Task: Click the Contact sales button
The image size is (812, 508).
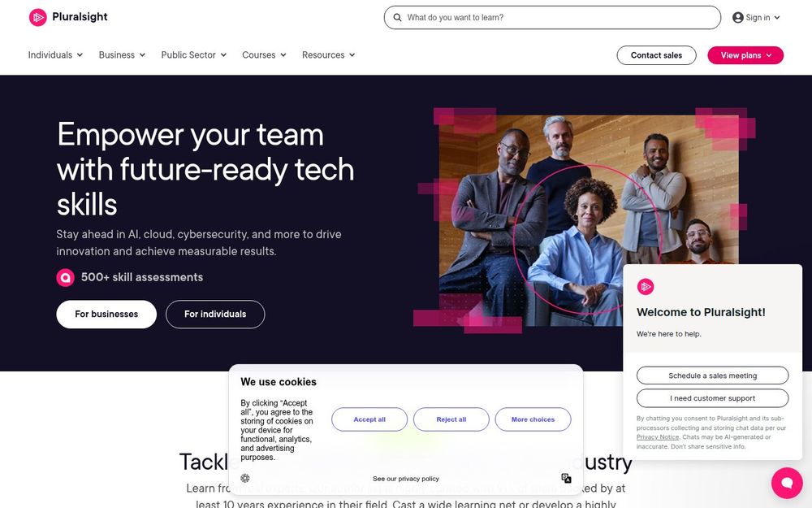Action: pyautogui.click(x=656, y=55)
